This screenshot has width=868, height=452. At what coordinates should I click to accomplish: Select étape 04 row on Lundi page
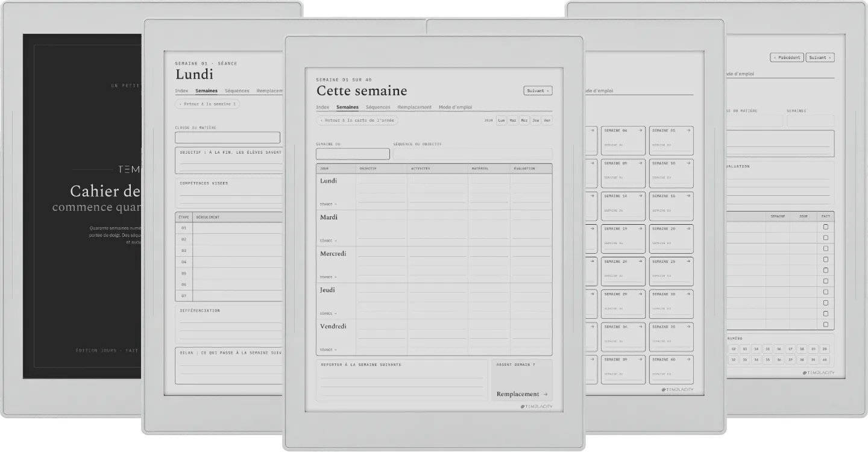tap(230, 262)
